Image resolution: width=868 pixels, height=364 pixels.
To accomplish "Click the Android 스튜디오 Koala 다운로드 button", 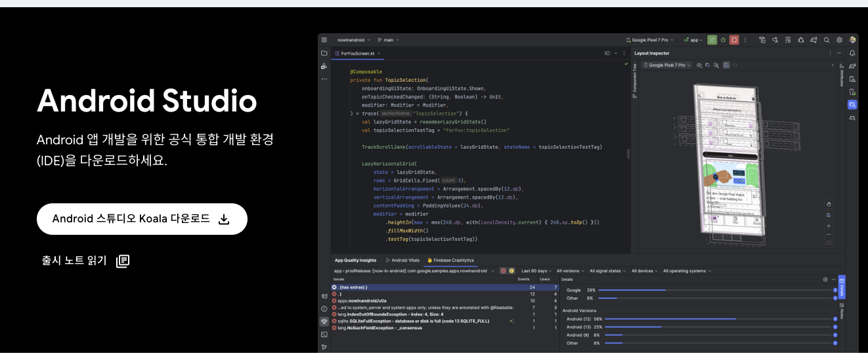I will click(142, 219).
